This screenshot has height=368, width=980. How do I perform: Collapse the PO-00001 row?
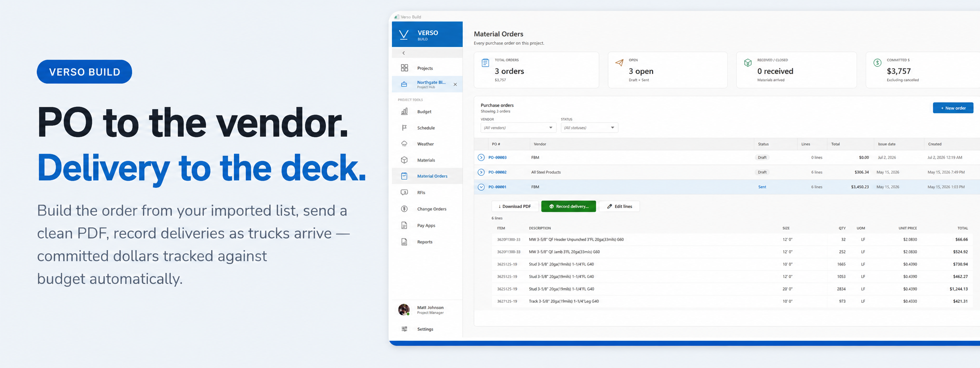481,187
